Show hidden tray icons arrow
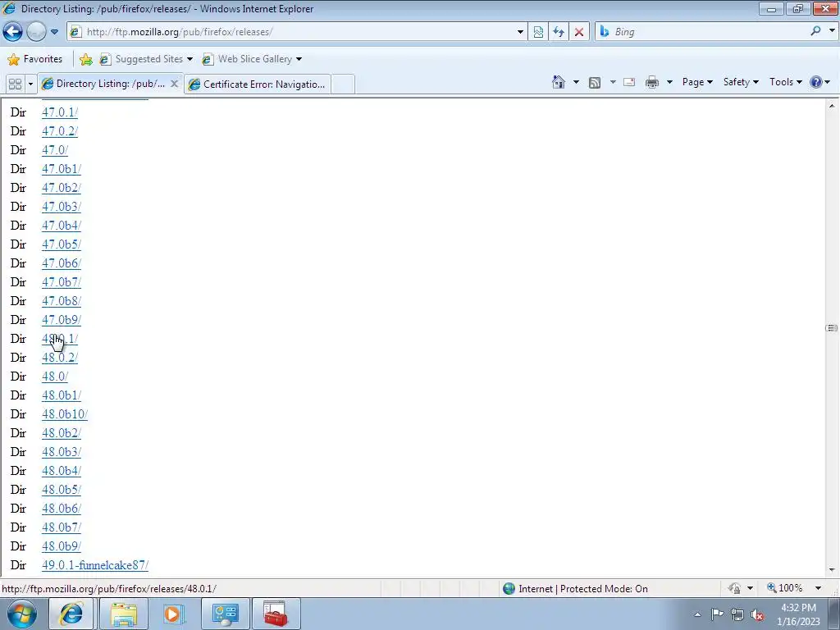 pos(697,614)
